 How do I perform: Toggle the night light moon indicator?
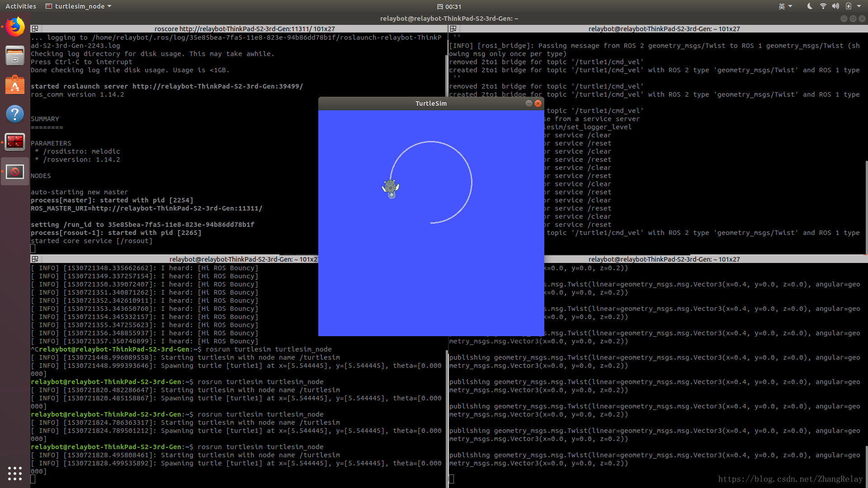pyautogui.click(x=810, y=6)
